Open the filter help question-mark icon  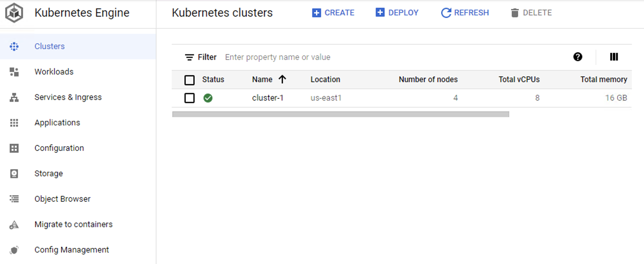578,57
